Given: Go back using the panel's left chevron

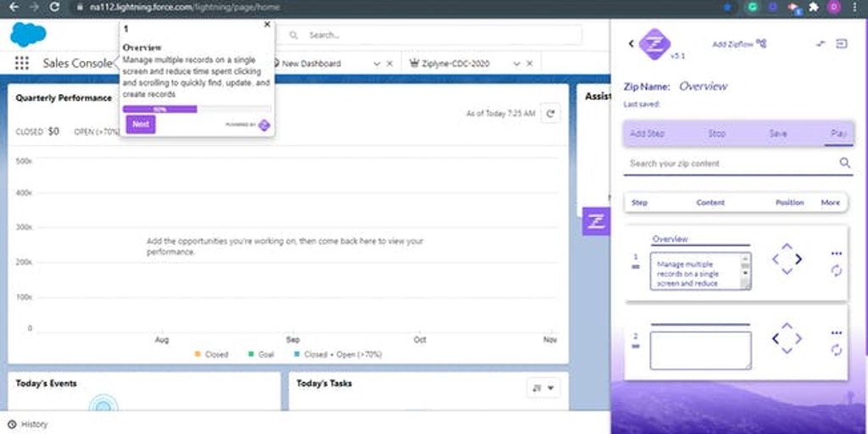Looking at the screenshot, I should point(631,44).
